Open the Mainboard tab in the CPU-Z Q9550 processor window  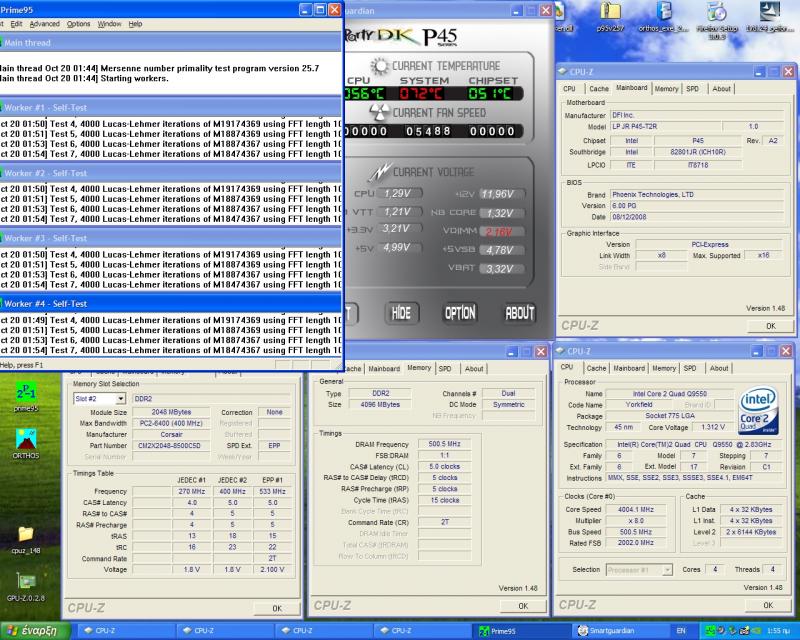(629, 368)
